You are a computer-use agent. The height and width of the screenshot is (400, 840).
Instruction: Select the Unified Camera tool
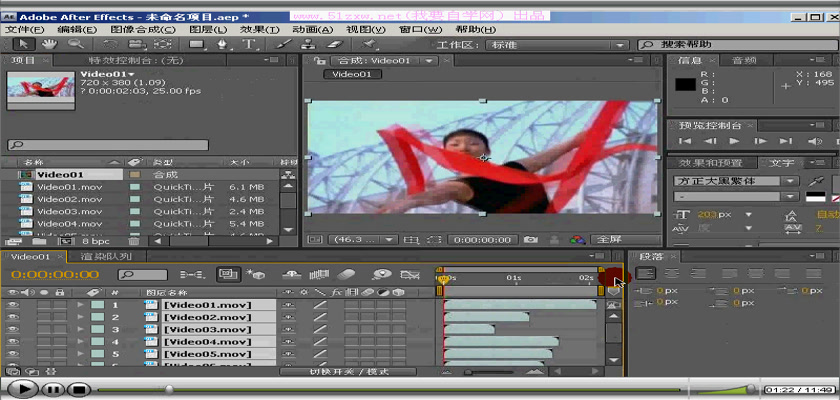click(137, 44)
